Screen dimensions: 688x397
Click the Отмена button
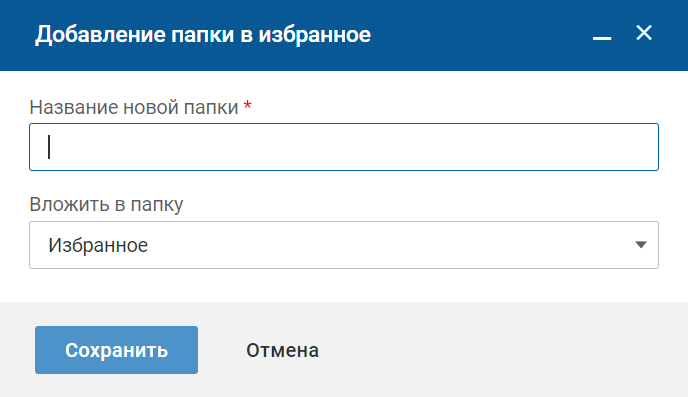click(x=282, y=350)
